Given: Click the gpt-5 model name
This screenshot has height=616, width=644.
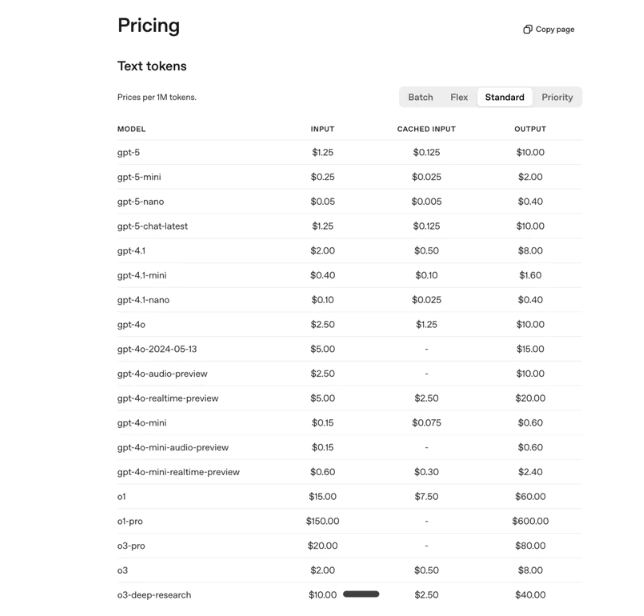Looking at the screenshot, I should (x=129, y=153).
